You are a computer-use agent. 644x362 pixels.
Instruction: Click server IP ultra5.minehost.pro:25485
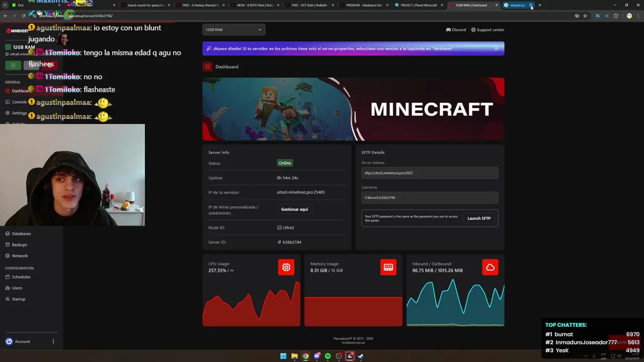(x=300, y=192)
